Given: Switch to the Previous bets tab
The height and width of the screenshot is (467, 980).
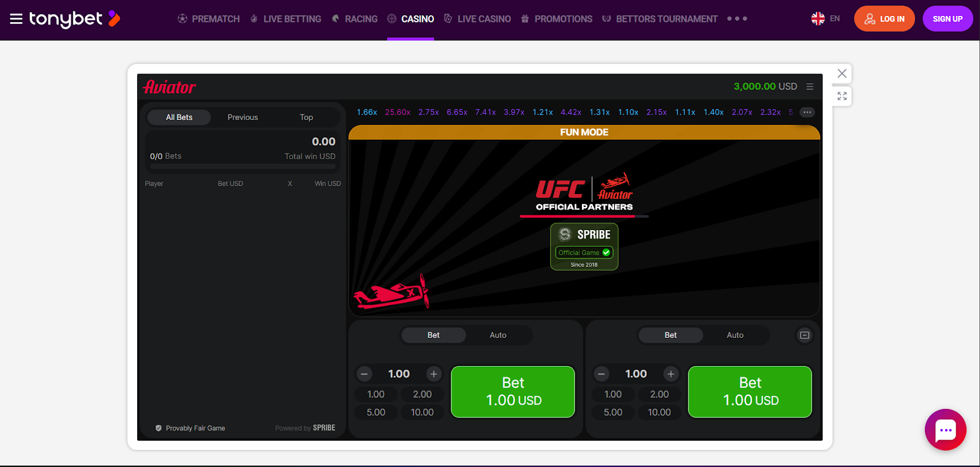Looking at the screenshot, I should (x=243, y=118).
